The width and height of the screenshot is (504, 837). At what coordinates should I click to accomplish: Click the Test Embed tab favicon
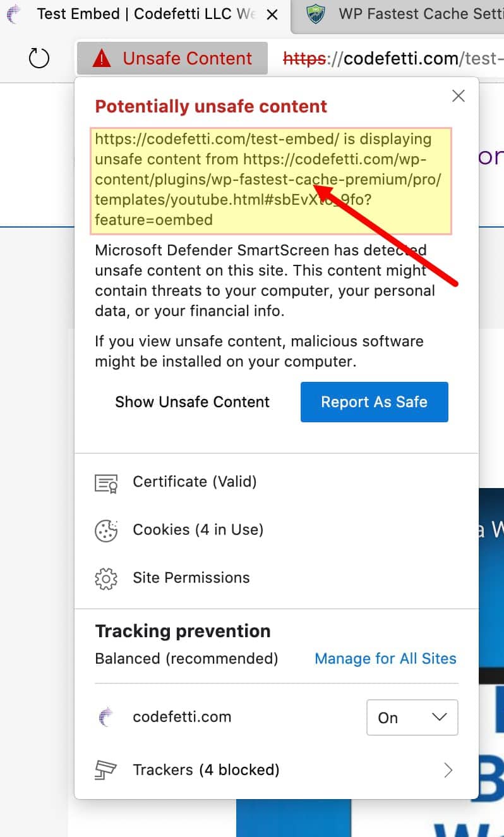click(13, 13)
